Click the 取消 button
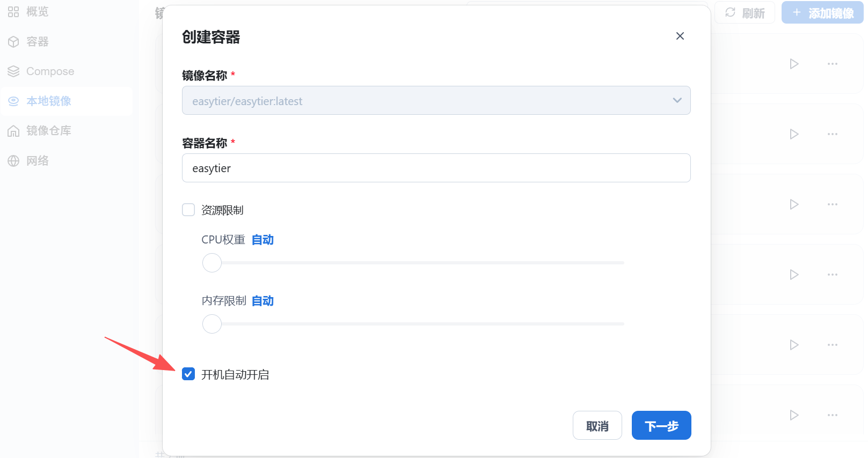This screenshot has height=458, width=868. coord(597,426)
